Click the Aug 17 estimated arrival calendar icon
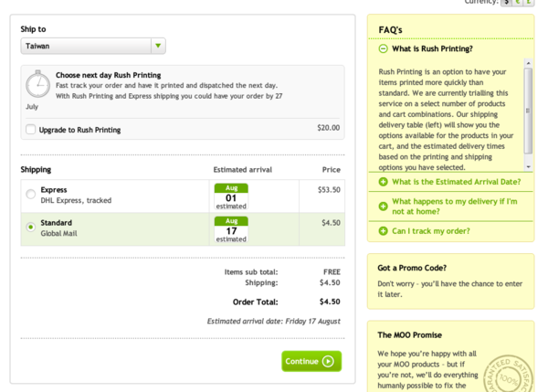 coord(231,229)
